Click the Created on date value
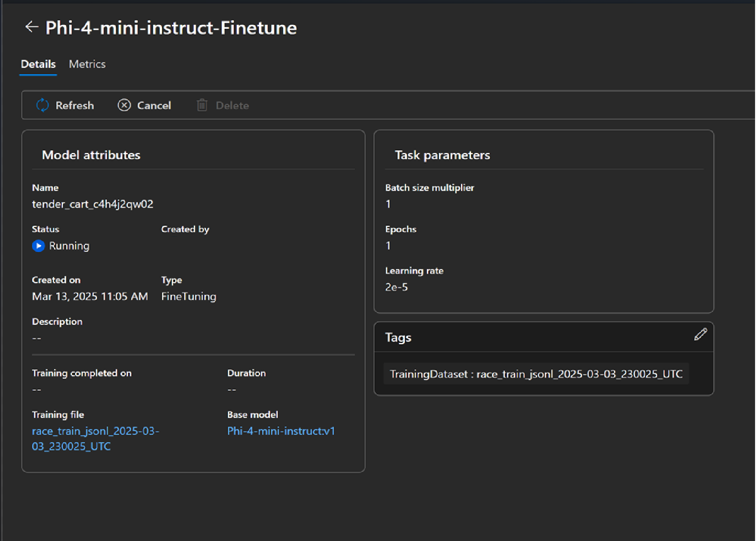The height and width of the screenshot is (541, 756). [90, 296]
